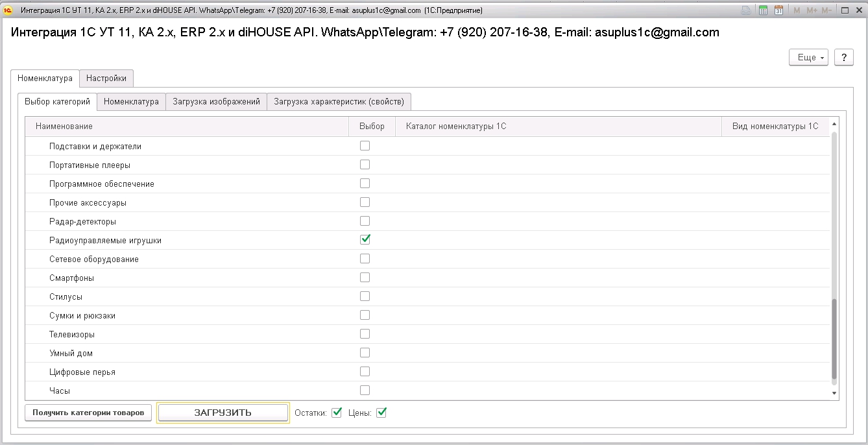This screenshot has height=445, width=868.
Task: Select the Программное обеспечение row name
Action: tap(102, 184)
